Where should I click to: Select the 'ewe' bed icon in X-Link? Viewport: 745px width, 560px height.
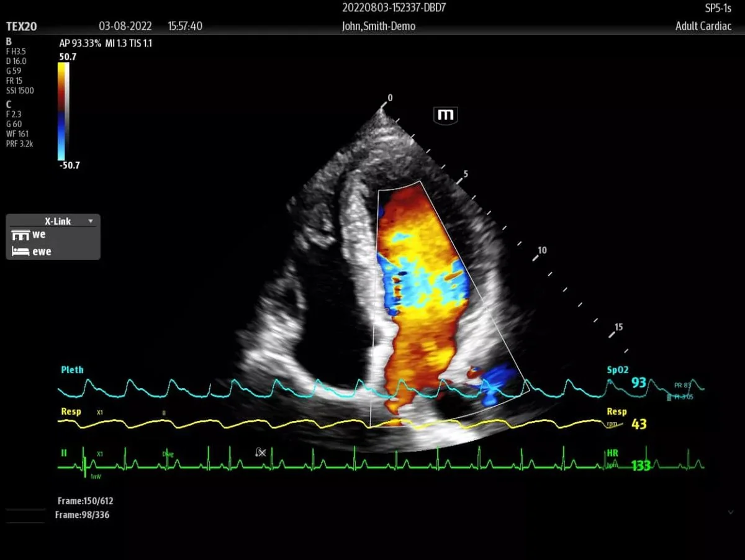pos(21,251)
